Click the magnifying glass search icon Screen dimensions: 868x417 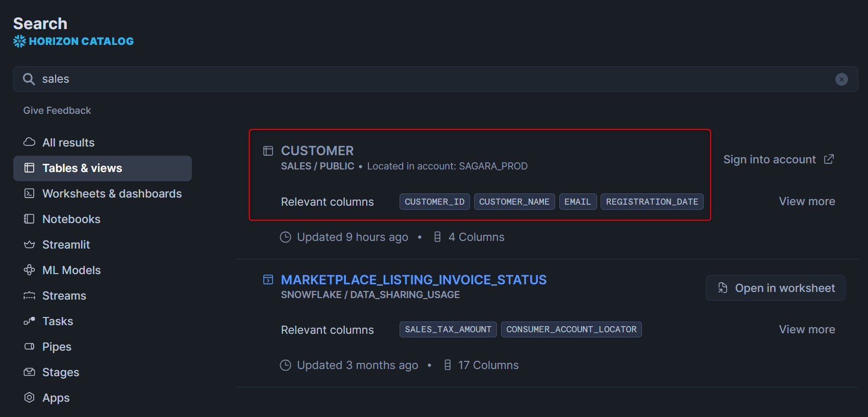point(29,79)
